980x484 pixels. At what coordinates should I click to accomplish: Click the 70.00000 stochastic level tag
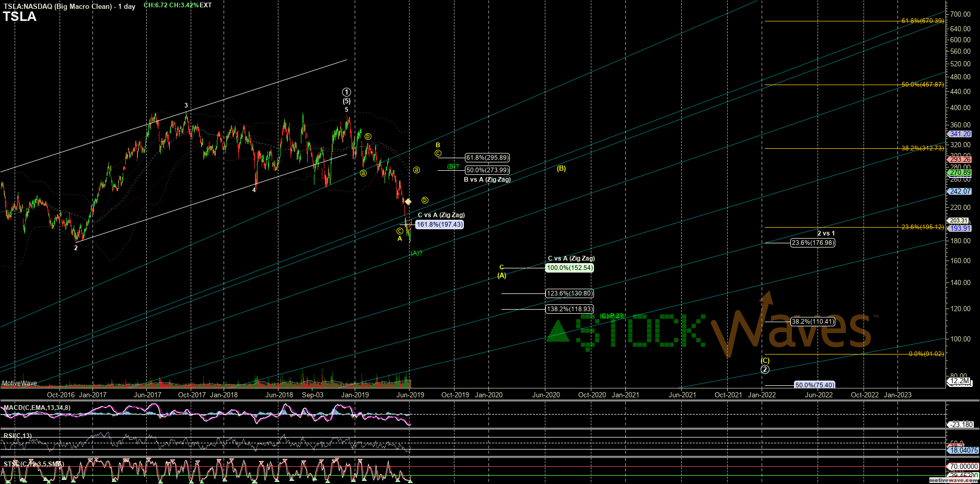click(963, 466)
